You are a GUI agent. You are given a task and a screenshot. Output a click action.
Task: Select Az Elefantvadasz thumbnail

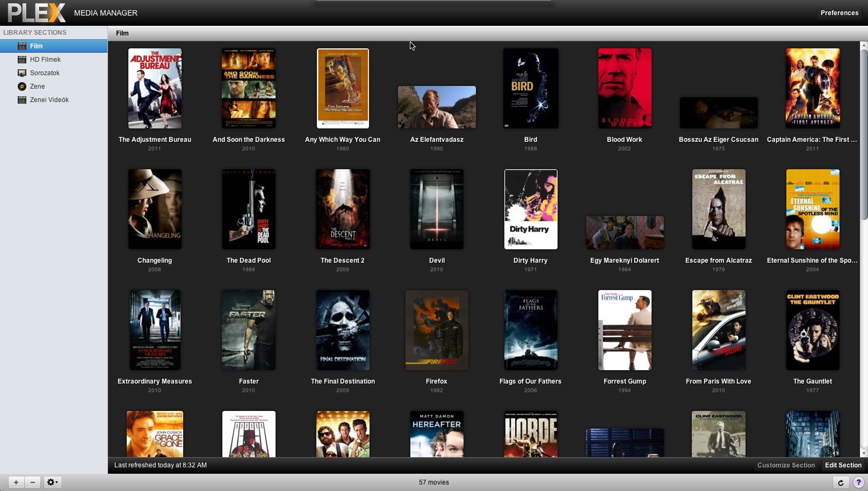click(x=437, y=107)
